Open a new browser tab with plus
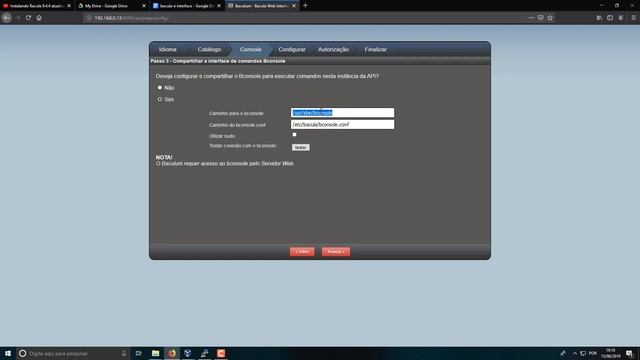Screen dimensions: 640x360 pyautogui.click(x=305, y=6)
